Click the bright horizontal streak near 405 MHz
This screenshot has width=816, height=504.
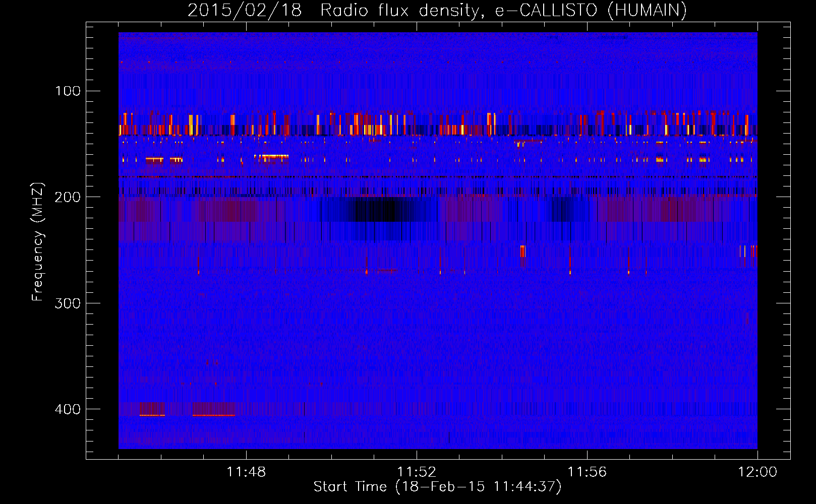pos(213,415)
